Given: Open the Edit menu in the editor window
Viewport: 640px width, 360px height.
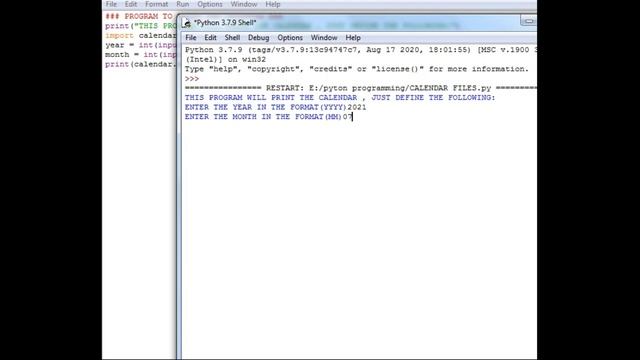Looking at the screenshot, I should (x=131, y=4).
